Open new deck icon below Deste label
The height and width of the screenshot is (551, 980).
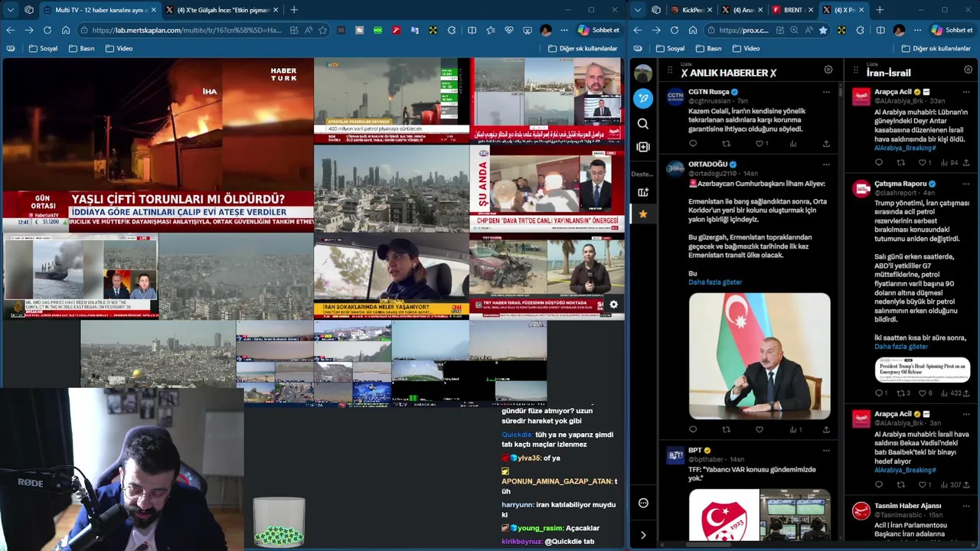[x=643, y=192]
